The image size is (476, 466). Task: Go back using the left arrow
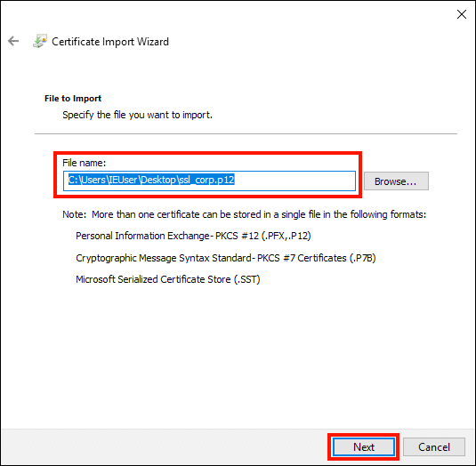(x=13, y=41)
